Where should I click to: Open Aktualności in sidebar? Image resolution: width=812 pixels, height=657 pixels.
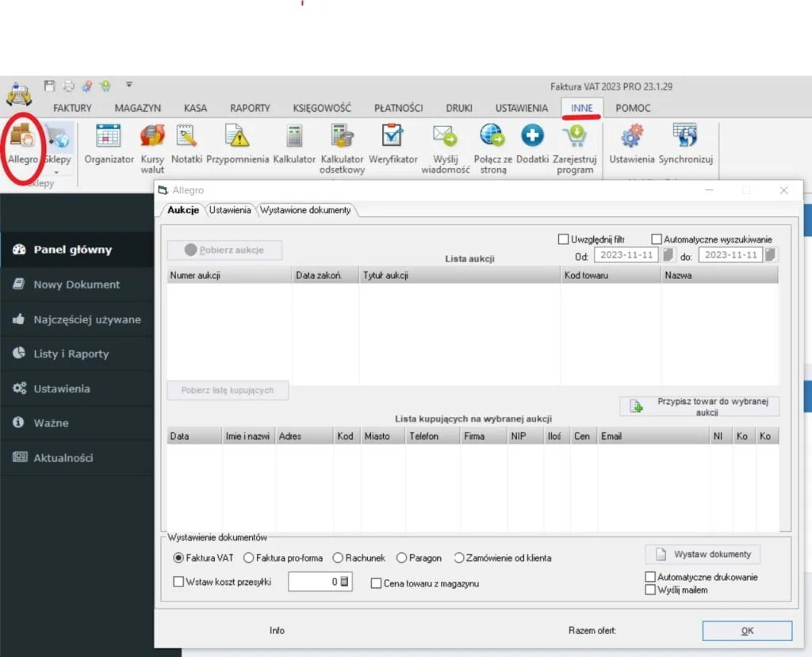(77, 457)
